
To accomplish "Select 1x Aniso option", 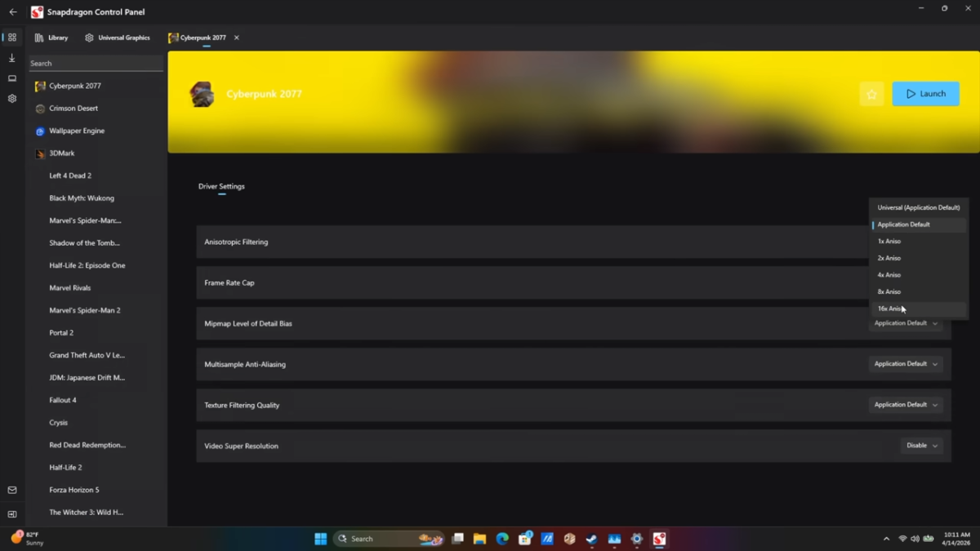I will 919,242.
